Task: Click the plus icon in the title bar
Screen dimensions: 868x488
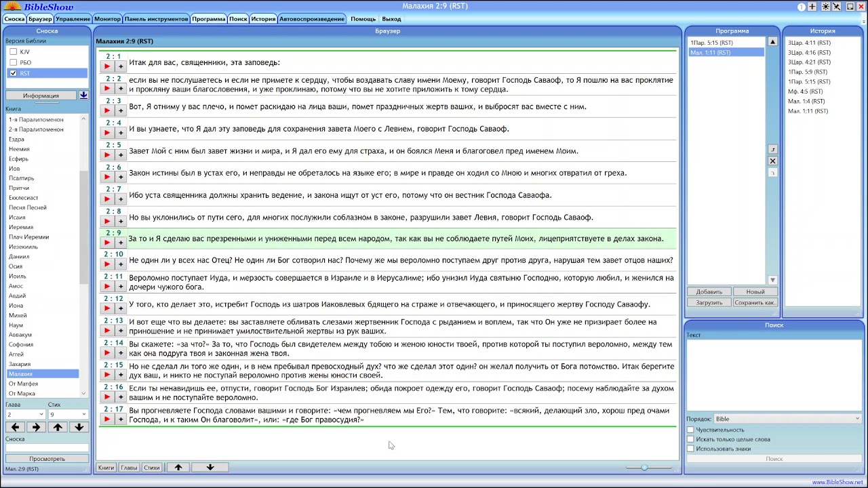Action: 812,7
